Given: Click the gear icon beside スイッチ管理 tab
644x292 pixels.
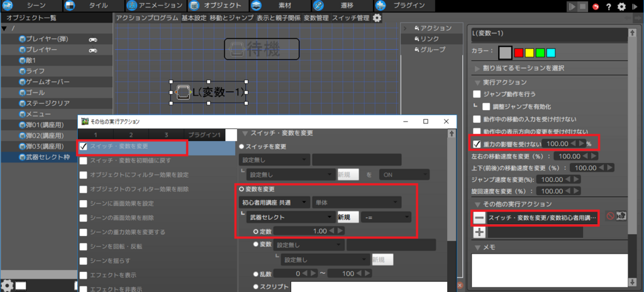Looking at the screenshot, I should 377,18.
